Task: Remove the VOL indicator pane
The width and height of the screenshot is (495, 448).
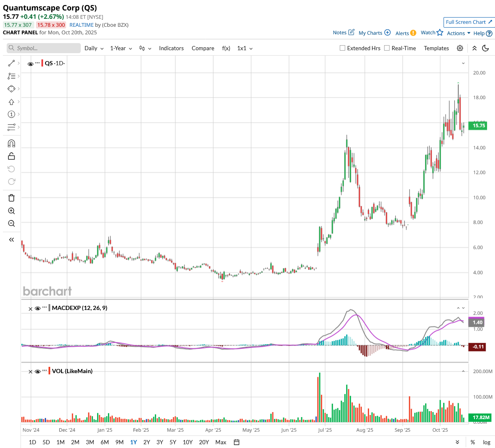Action: pyautogui.click(x=30, y=372)
